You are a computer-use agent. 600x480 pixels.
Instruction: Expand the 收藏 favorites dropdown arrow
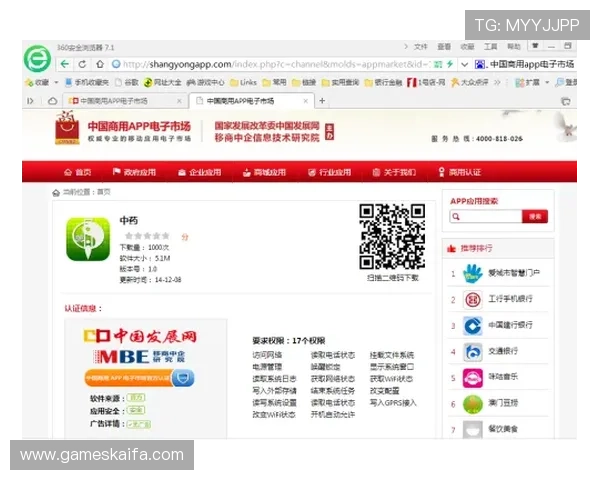[56, 82]
